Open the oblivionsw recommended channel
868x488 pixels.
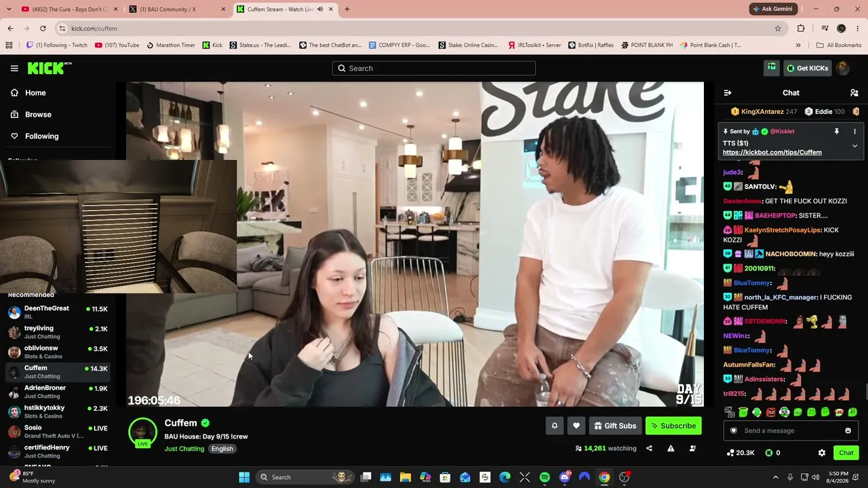57,352
